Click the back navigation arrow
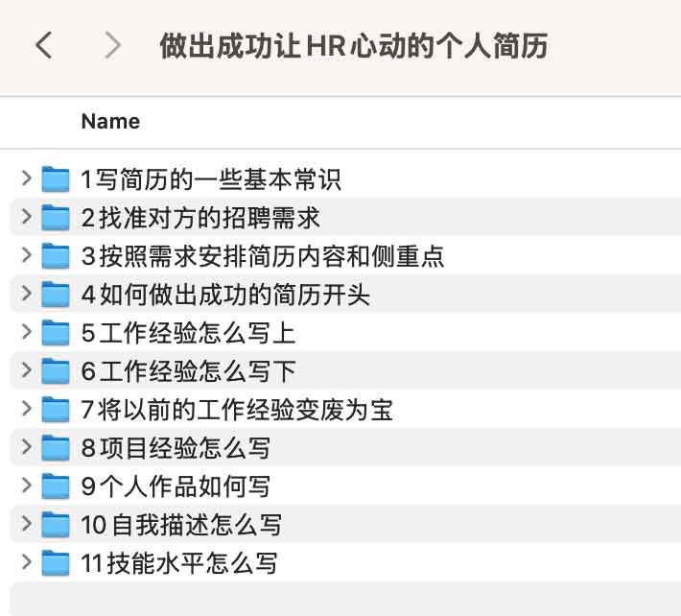This screenshot has height=616, width=681. coord(43,45)
